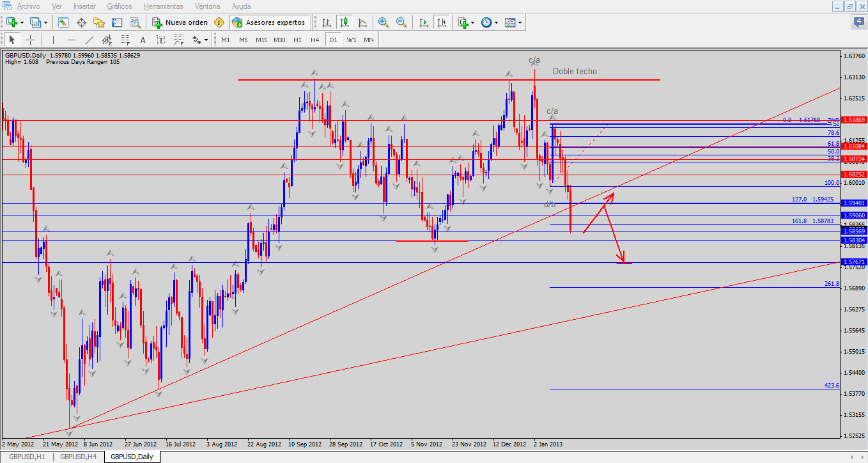Screen dimensions: 868x463
Task: Zoom out of the chart
Action: coord(401,22)
